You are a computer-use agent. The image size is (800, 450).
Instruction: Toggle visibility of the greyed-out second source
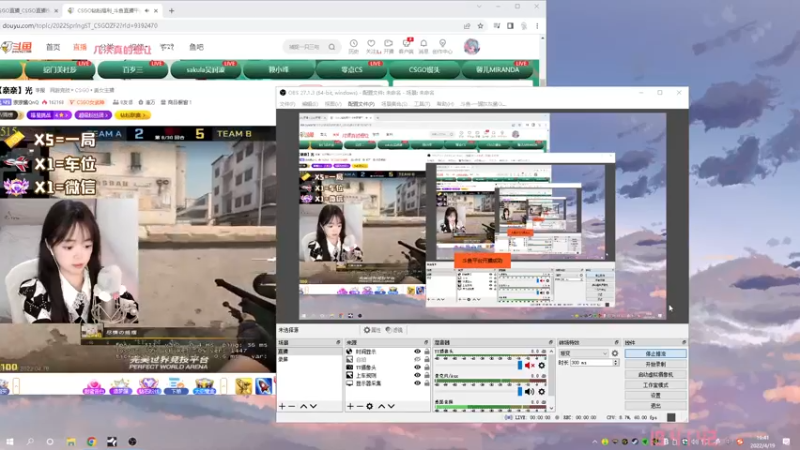pos(417,359)
